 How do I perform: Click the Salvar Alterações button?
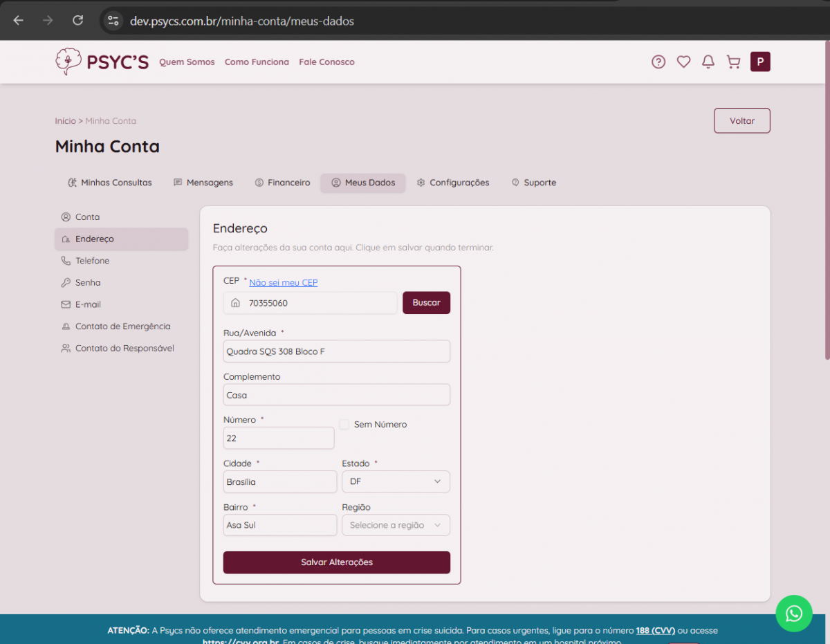click(x=336, y=562)
